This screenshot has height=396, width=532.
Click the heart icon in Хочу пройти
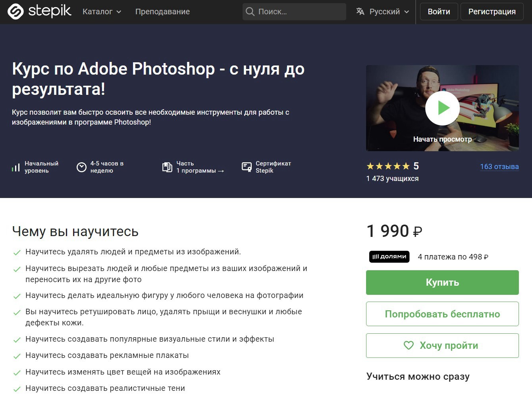point(409,346)
